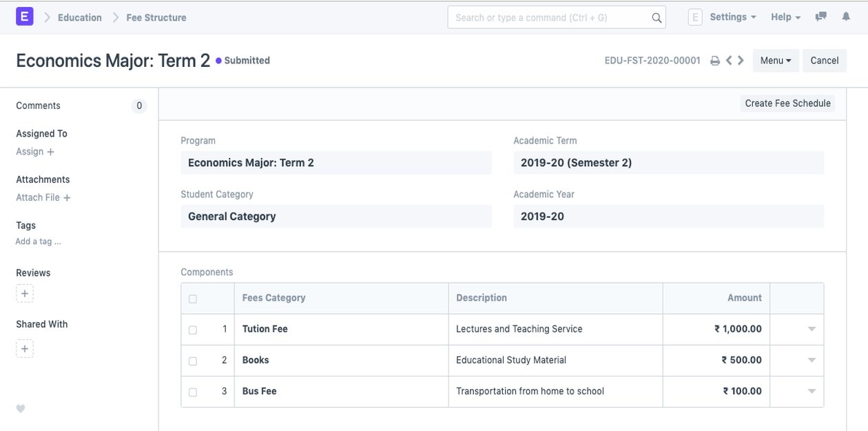Click the ERPNext home logo icon
The width and height of the screenshot is (868, 431).
coord(24,17)
